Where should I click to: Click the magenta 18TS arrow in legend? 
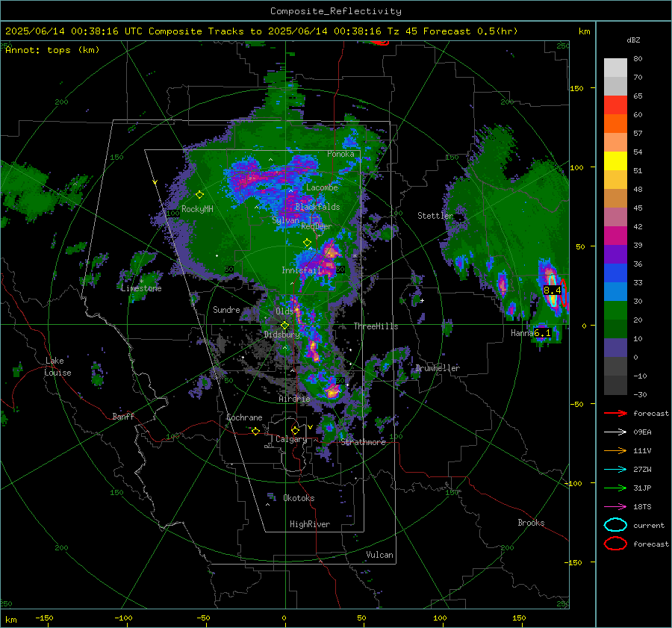click(x=615, y=507)
